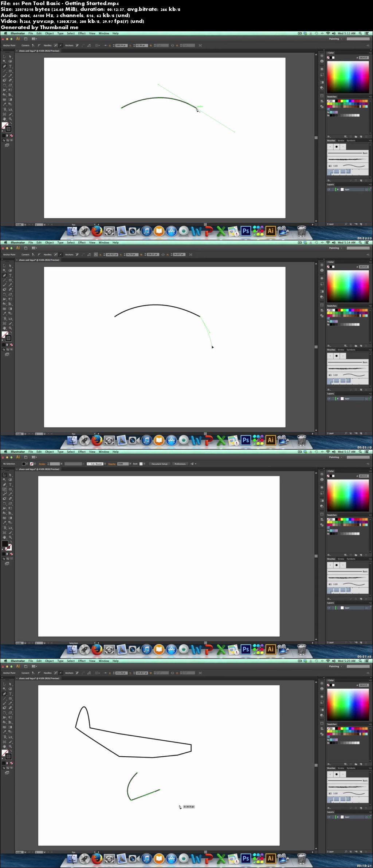Open the File menu in the 5:12 AM frame
The height and width of the screenshot is (868, 373).
pyautogui.click(x=31, y=33)
